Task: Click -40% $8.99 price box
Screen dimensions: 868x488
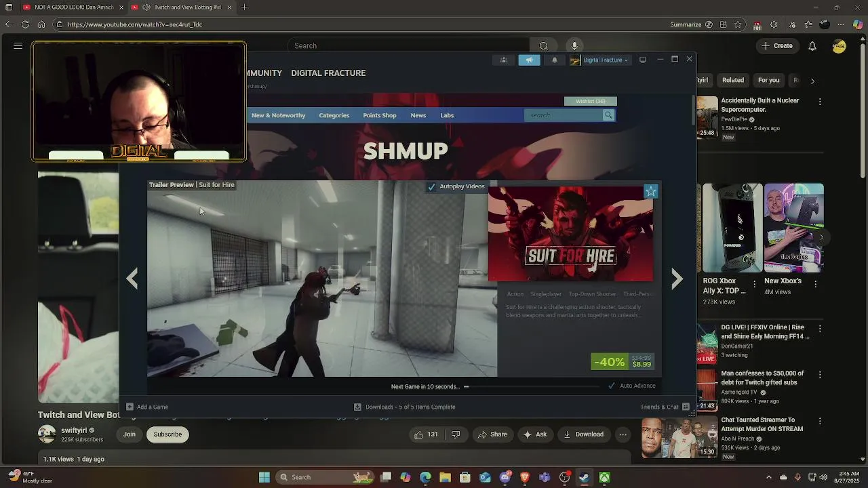Action: click(x=623, y=362)
